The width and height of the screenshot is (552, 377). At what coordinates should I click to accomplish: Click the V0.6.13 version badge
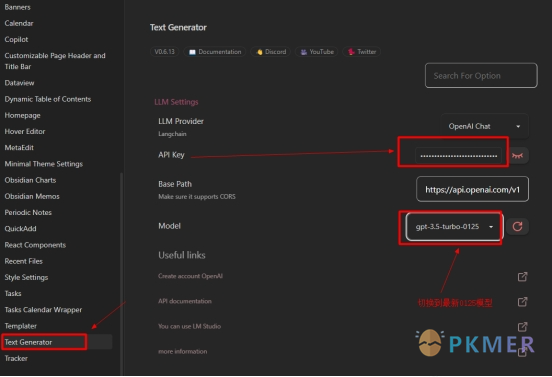164,52
